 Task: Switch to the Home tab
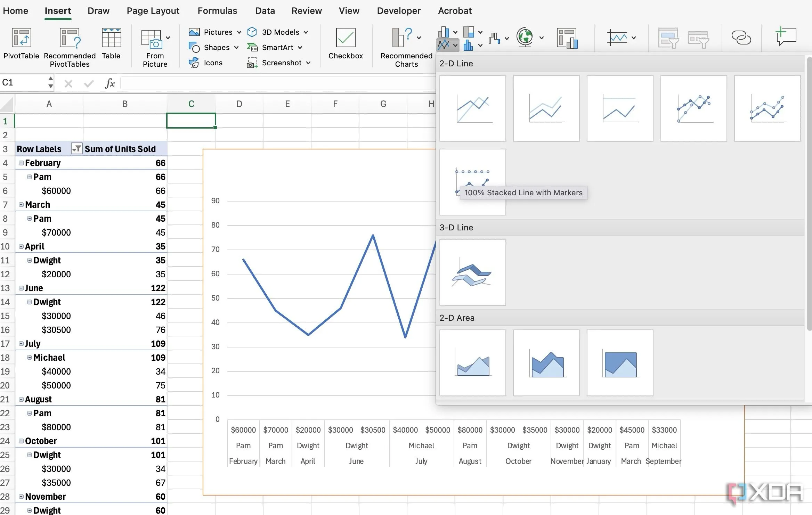16,11
